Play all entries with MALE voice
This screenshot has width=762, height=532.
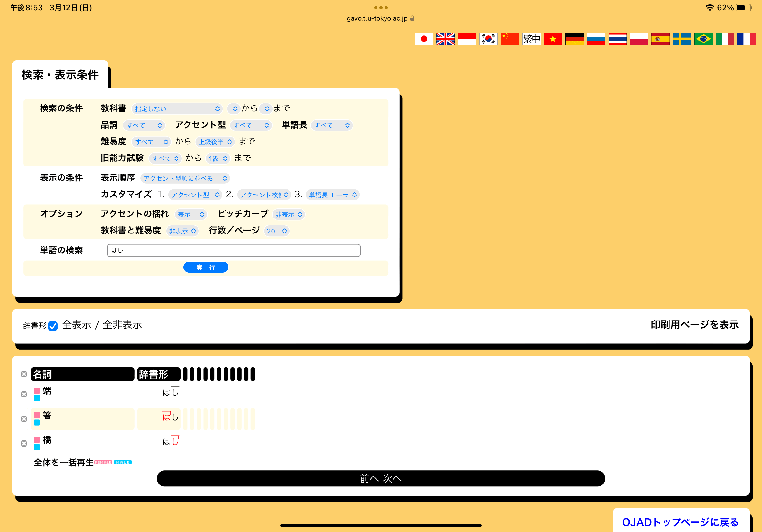tap(123, 462)
